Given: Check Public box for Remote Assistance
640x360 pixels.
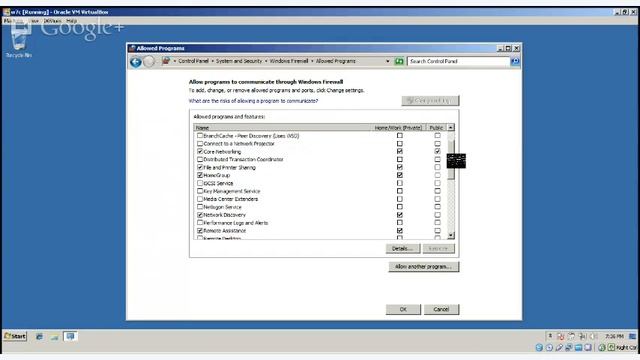Looking at the screenshot, I should point(437,231).
